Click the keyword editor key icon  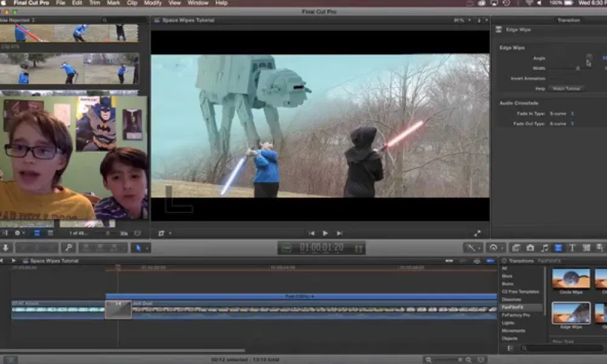(68, 247)
